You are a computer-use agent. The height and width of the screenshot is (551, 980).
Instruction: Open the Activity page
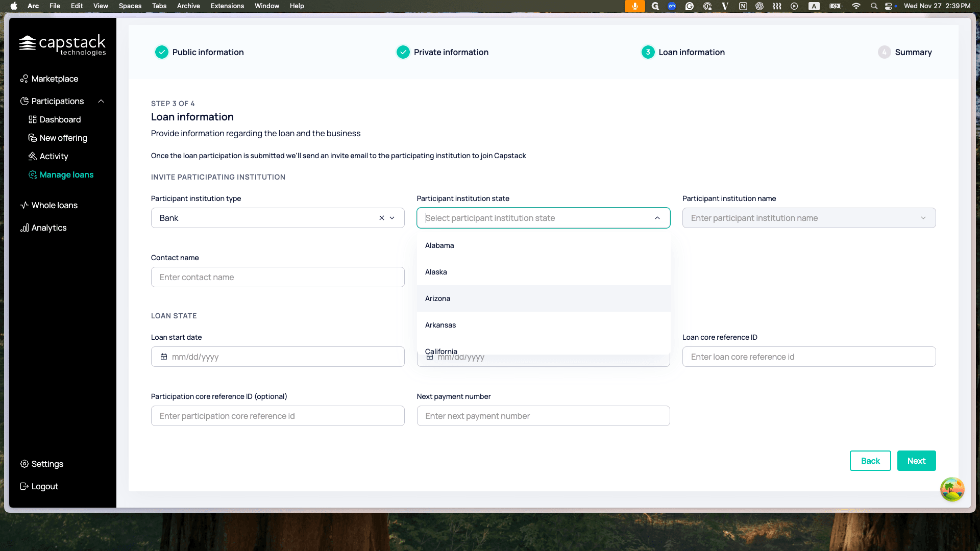point(48,156)
